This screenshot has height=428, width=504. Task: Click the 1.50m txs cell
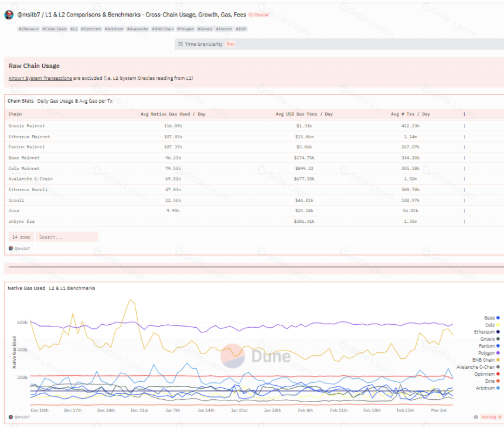click(410, 179)
